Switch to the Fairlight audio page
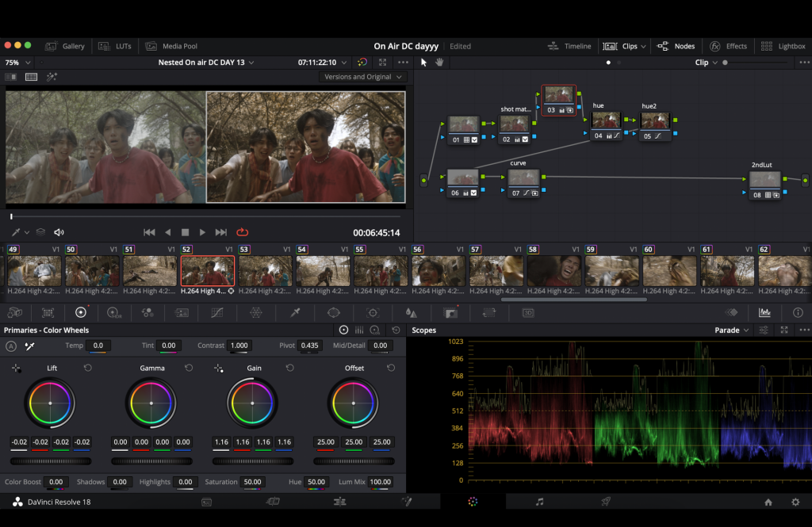812x527 pixels. coord(541,502)
